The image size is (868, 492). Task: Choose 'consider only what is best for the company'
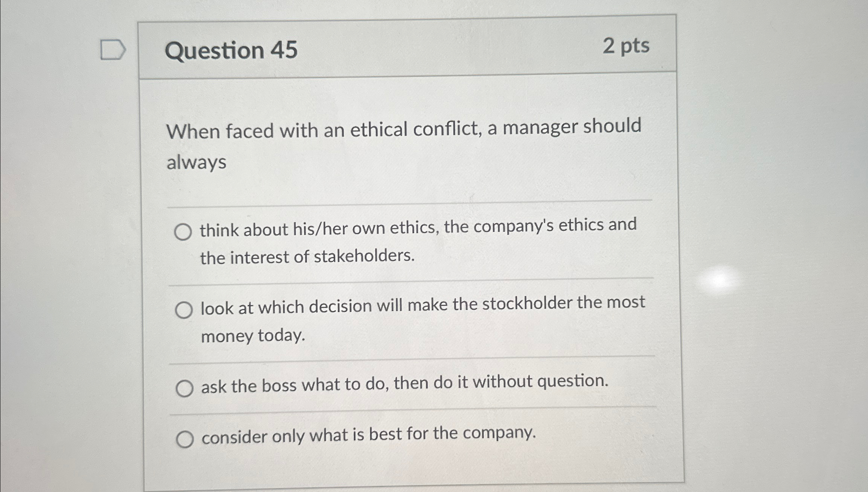click(186, 437)
